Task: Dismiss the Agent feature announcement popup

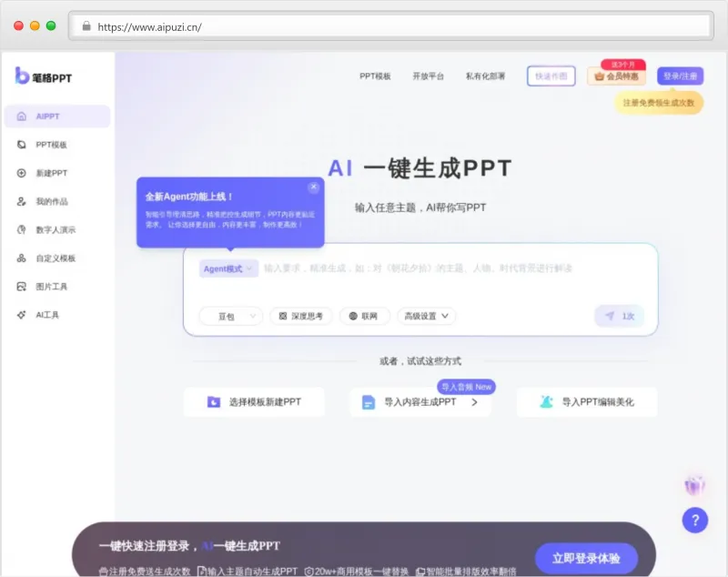Action: point(313,187)
